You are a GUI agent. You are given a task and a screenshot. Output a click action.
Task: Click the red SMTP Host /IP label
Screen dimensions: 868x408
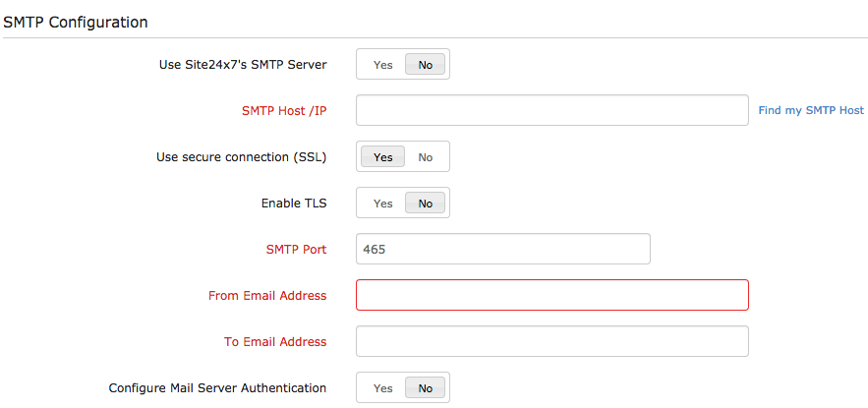click(284, 111)
